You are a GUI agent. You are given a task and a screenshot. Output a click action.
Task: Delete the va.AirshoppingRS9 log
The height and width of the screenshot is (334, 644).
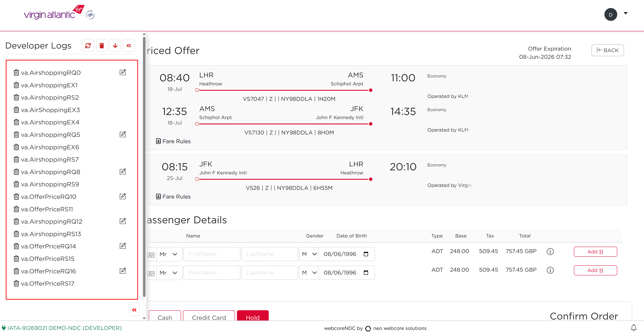16,184
